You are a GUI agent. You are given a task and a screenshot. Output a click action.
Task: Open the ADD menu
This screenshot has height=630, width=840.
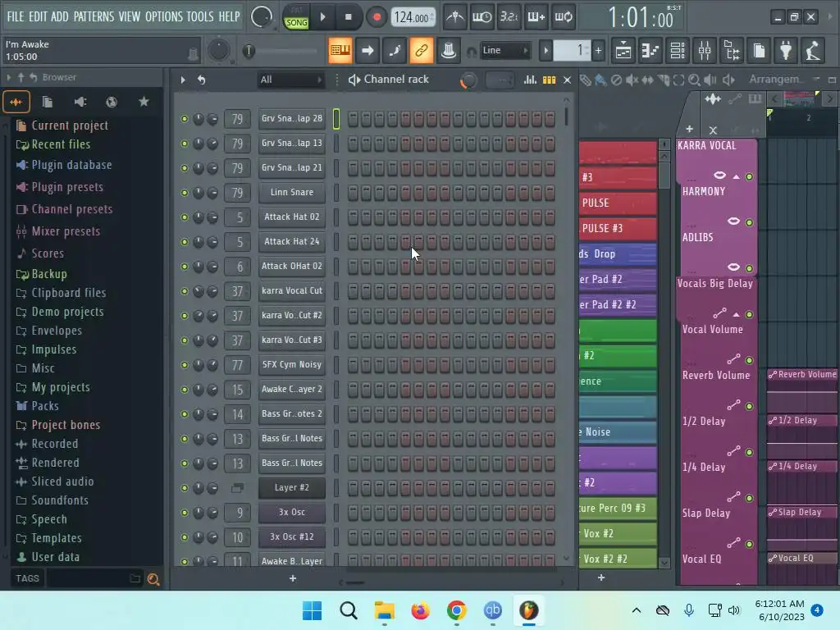[x=59, y=16]
